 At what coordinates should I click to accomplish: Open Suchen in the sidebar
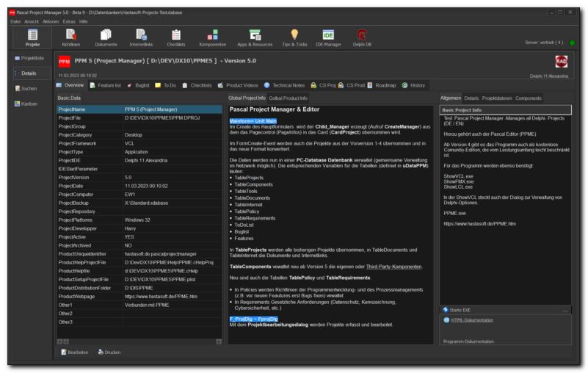(26, 89)
